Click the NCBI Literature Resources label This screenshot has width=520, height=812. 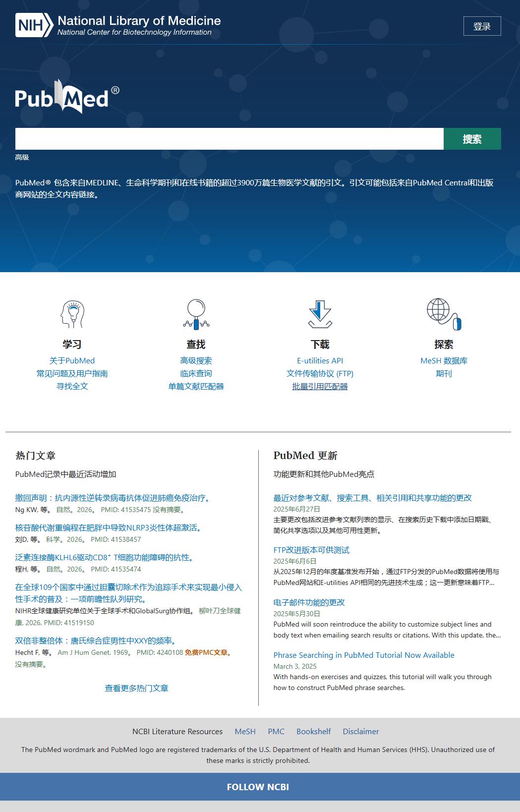pos(177,731)
